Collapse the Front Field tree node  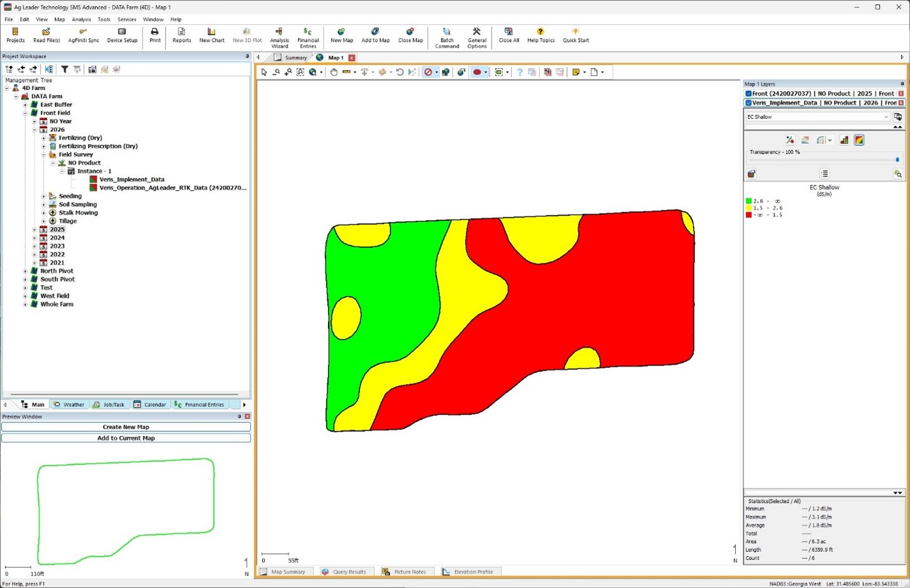25,113
